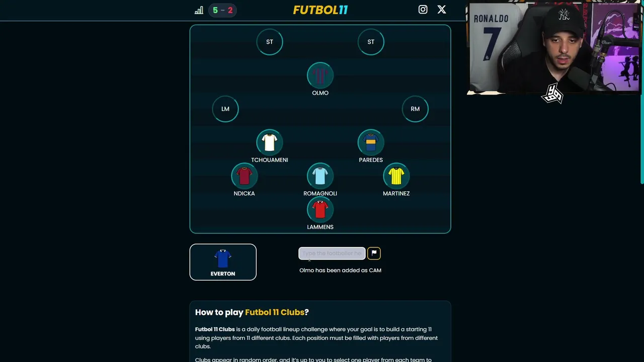The height and width of the screenshot is (362, 644).
Task: Click the MARTINEZ player name label
Action: pos(396,194)
